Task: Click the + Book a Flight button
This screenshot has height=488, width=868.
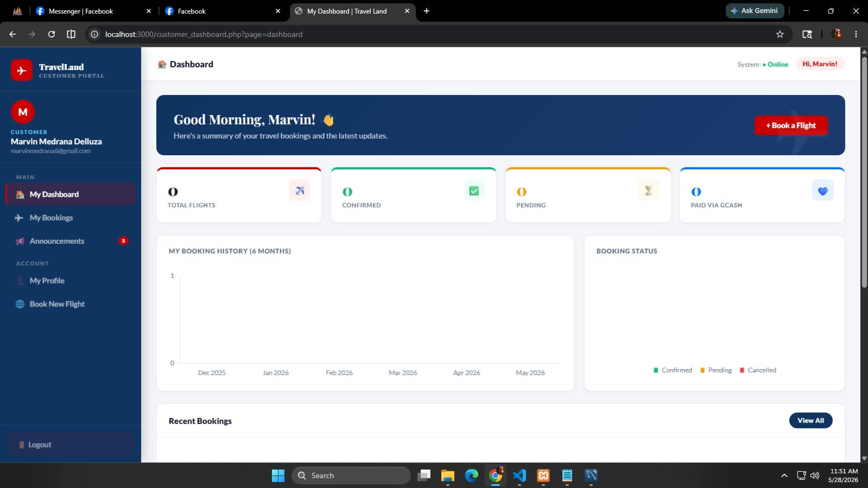Action: coord(791,125)
